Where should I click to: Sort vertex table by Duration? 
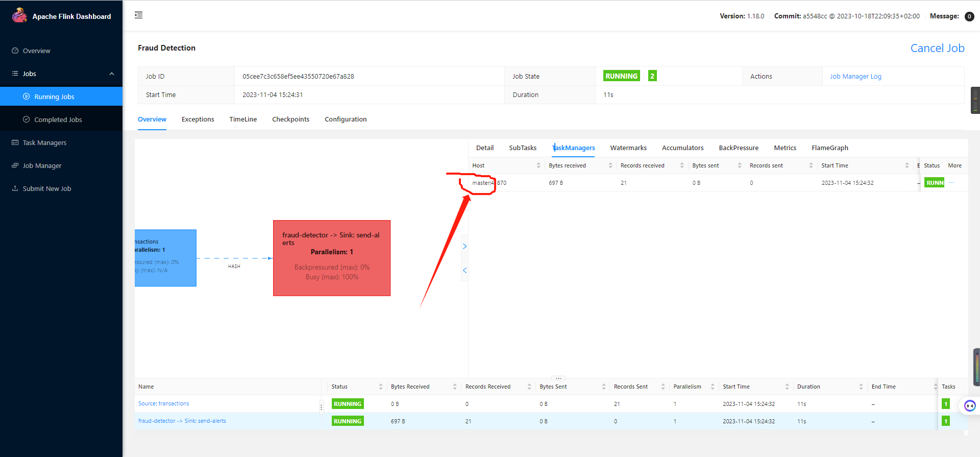click(861, 387)
